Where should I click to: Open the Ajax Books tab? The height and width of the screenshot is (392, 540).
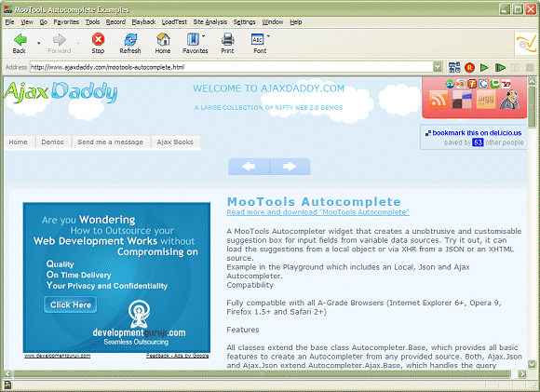175,142
